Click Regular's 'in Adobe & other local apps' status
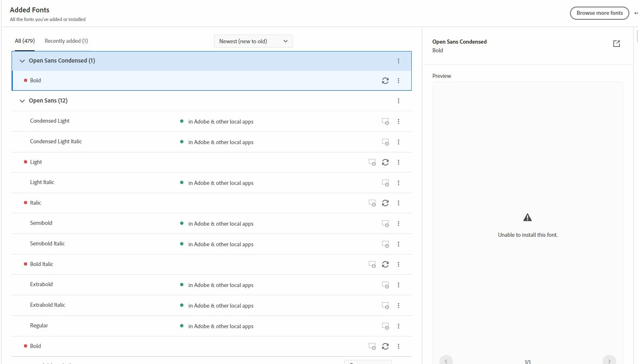This screenshot has width=638, height=364. pyautogui.click(x=220, y=326)
